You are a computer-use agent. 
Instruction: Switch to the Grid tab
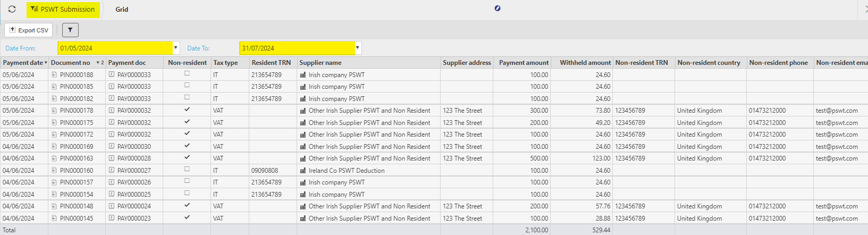click(x=122, y=9)
